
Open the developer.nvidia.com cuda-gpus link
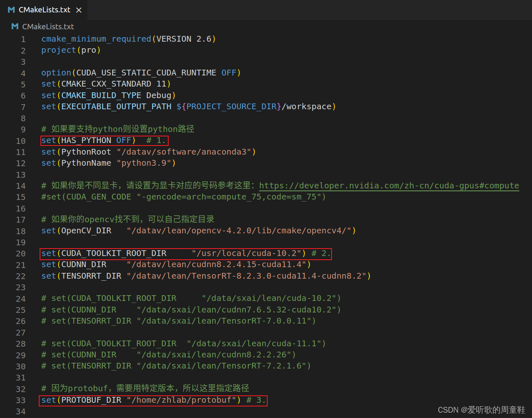click(x=389, y=186)
